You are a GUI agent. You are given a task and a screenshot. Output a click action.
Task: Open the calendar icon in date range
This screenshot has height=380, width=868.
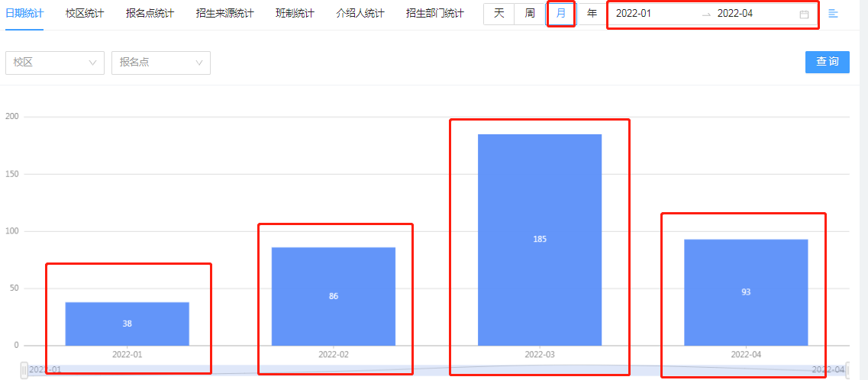point(805,14)
